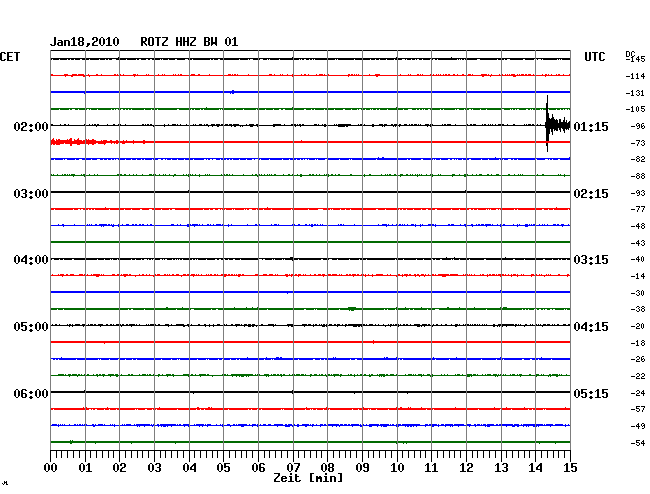Image resolution: width=650 pixels, height=494 pixels.
Task: Click the DC offset value -26
Action: click(638, 360)
